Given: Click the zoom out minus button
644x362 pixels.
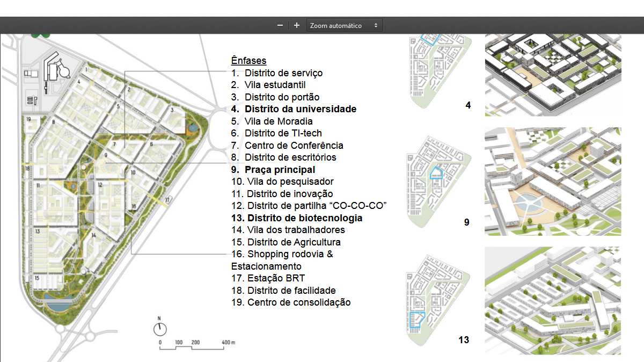Looking at the screenshot, I should click(280, 25).
